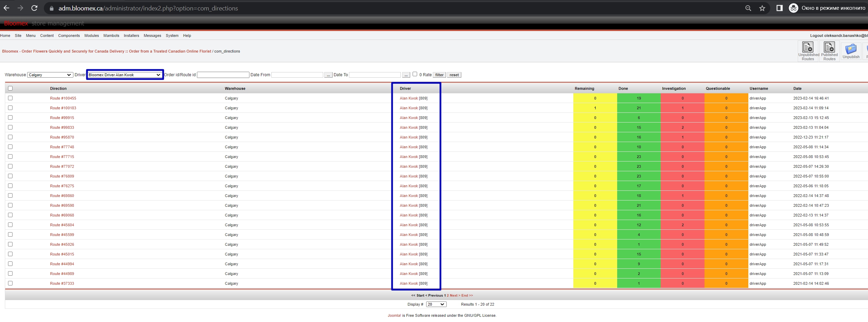Click the filter button

(439, 75)
